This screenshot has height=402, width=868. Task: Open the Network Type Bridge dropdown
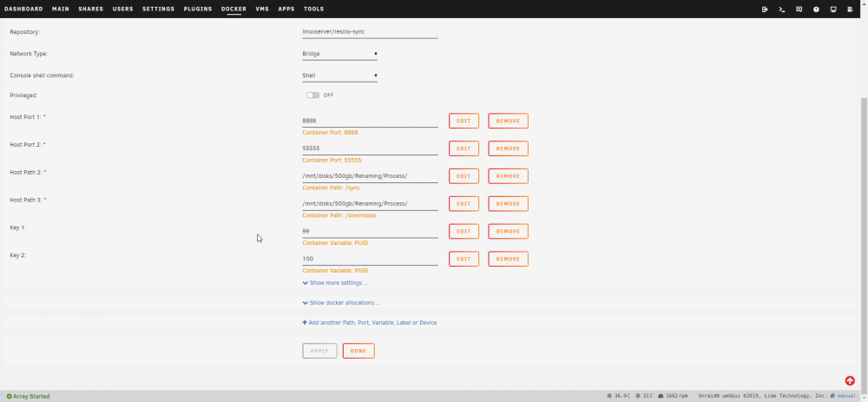point(340,54)
